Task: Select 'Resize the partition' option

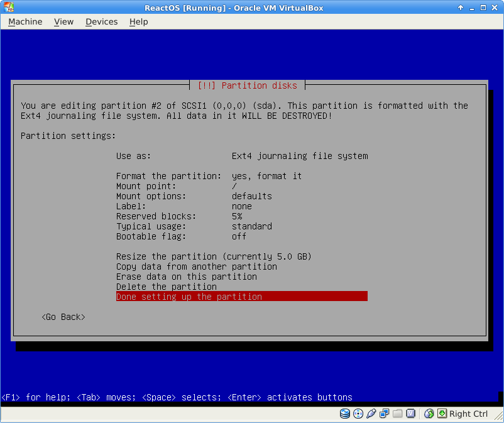Action: [x=214, y=256]
